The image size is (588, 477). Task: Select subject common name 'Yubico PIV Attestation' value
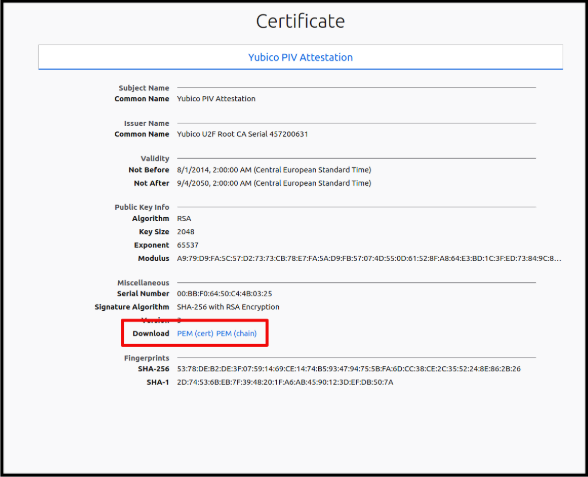(x=216, y=99)
